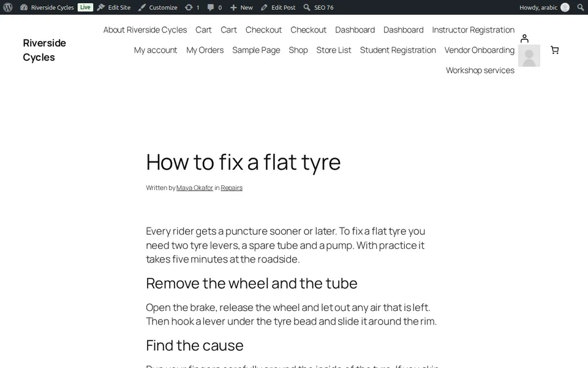This screenshot has height=368, width=588.
Task: Click the person account icon in header
Action: 525,39
